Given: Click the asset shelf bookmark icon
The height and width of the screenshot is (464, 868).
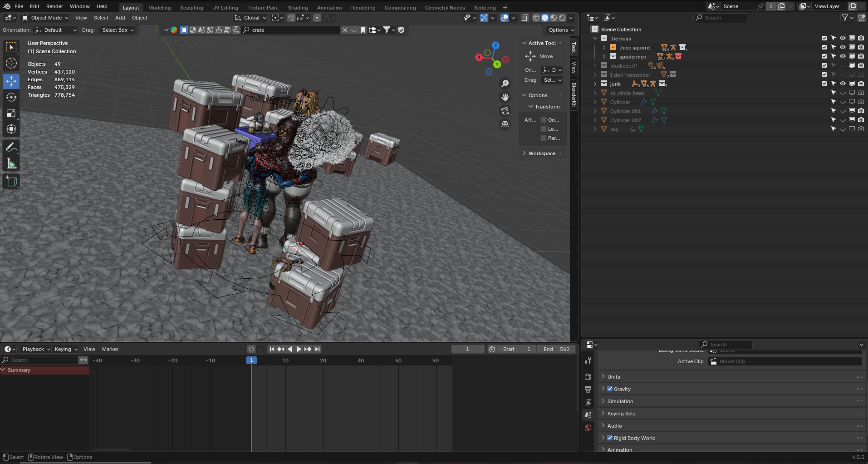Looking at the screenshot, I should tap(363, 30).
